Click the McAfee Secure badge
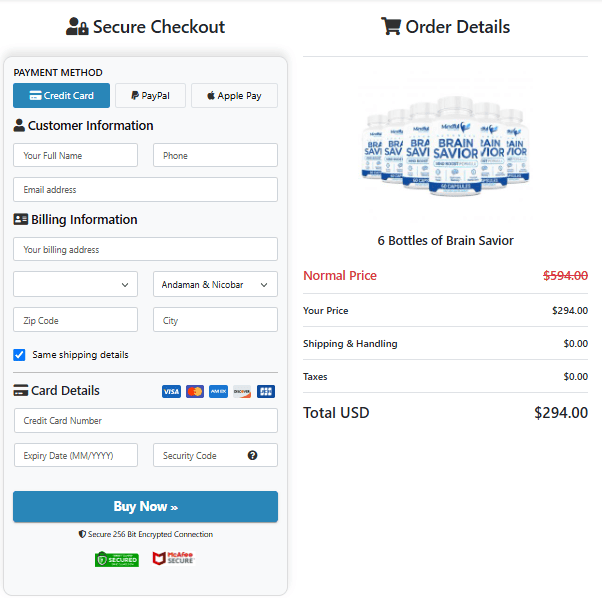The image size is (602, 598). (173, 559)
